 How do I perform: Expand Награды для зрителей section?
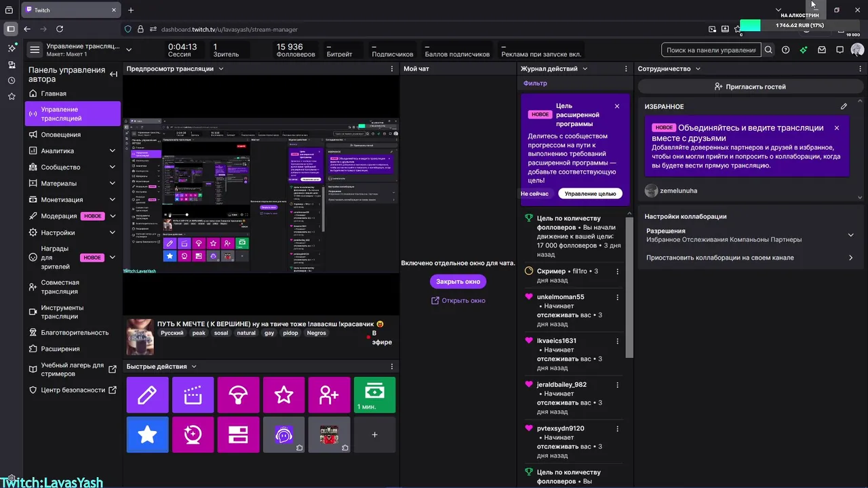pos(113,258)
